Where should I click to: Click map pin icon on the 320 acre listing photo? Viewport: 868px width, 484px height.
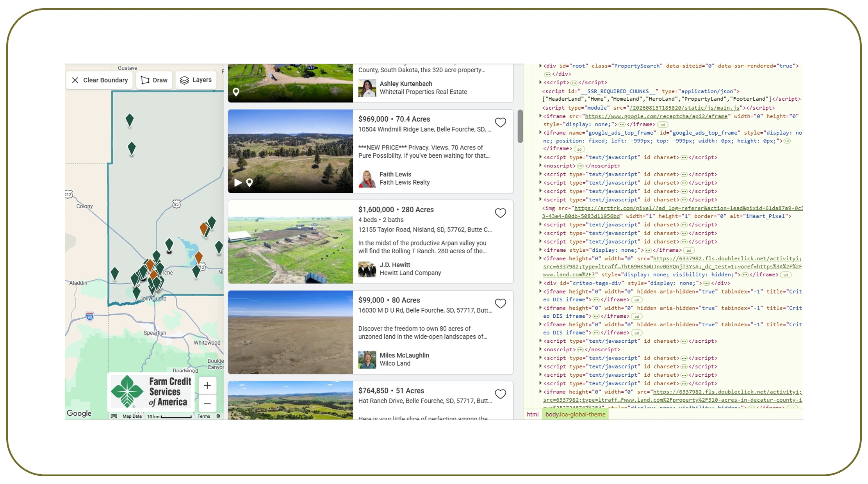236,92
